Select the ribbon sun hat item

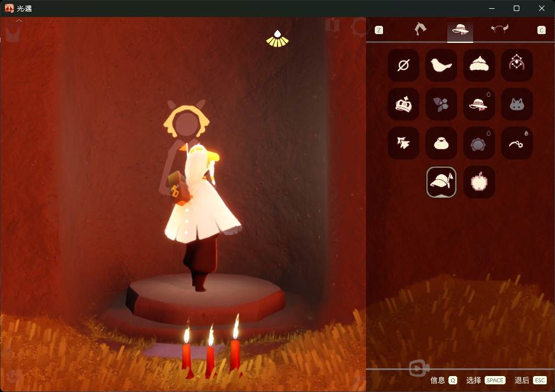click(479, 104)
